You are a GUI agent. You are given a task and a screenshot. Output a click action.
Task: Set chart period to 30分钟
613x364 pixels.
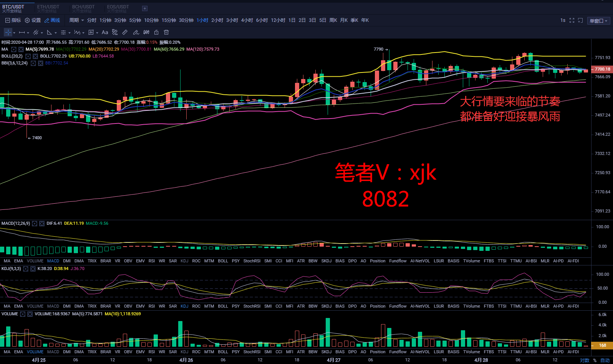tap(186, 20)
